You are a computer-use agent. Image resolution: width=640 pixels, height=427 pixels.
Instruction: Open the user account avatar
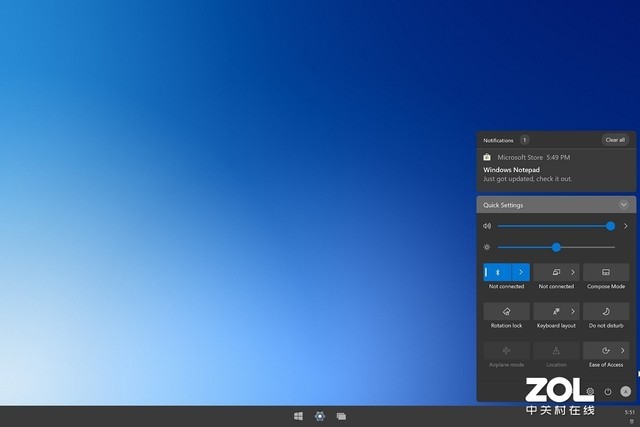625,391
